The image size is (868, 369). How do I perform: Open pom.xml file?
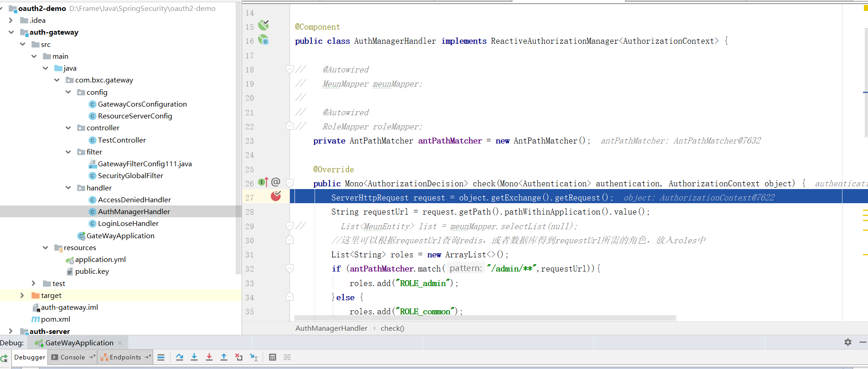(x=55, y=319)
